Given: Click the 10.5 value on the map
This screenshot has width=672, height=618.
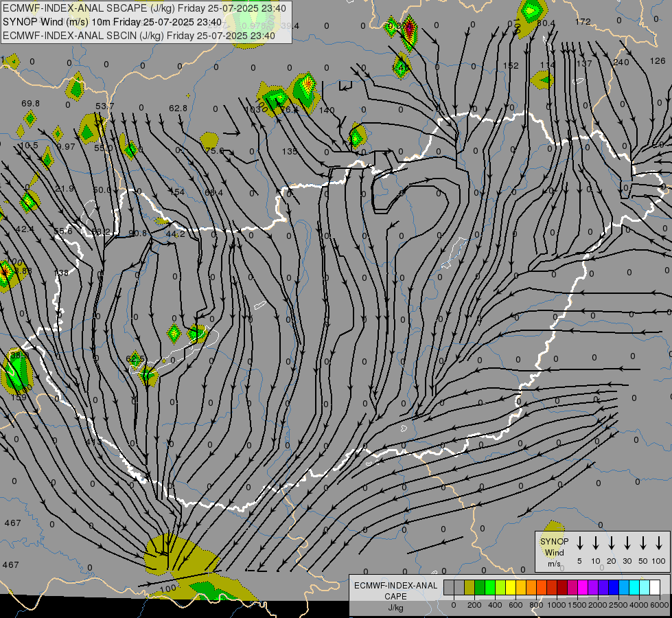Looking at the screenshot, I should tap(29, 146).
